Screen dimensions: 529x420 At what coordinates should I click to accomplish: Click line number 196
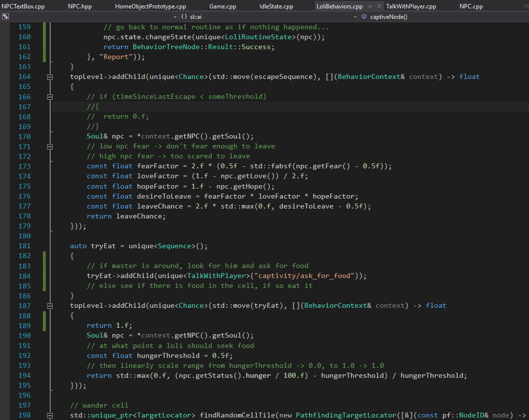tap(24, 395)
